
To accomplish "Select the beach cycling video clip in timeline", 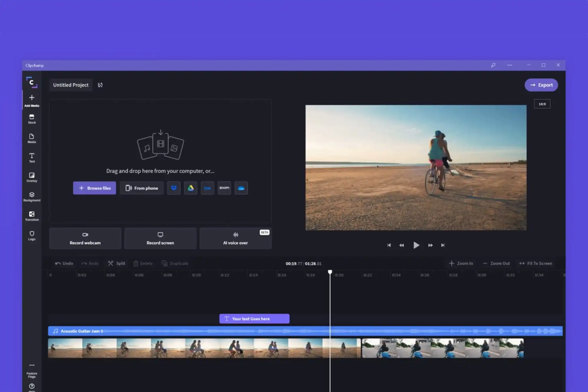I will click(204, 348).
